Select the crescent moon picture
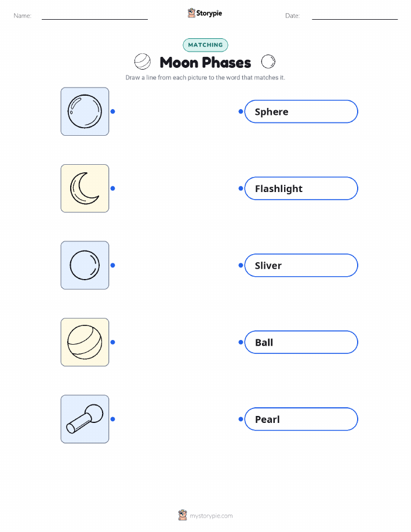 85,189
